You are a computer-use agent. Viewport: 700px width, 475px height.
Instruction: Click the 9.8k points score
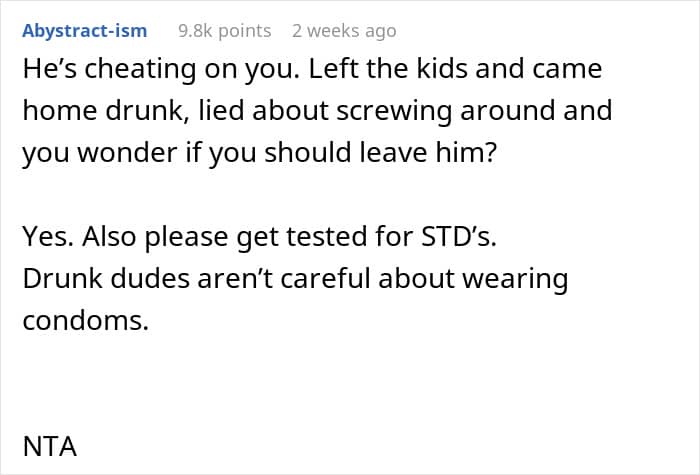(224, 31)
